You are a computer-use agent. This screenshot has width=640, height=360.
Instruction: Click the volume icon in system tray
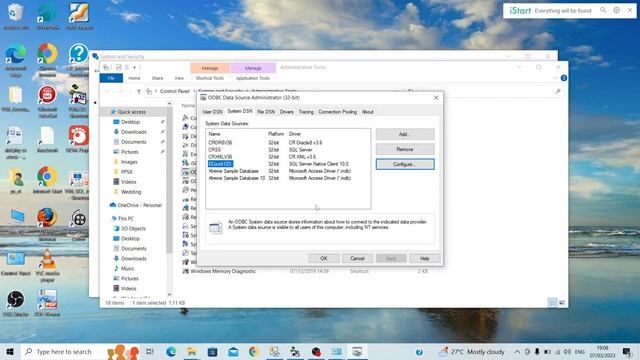[x=567, y=351]
